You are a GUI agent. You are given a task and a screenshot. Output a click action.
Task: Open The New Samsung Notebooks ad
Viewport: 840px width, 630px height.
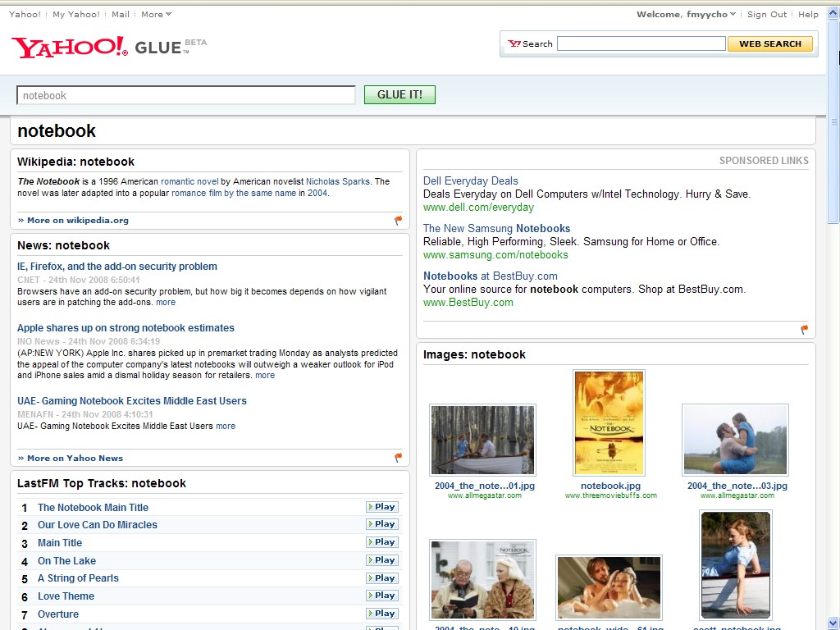pos(496,228)
